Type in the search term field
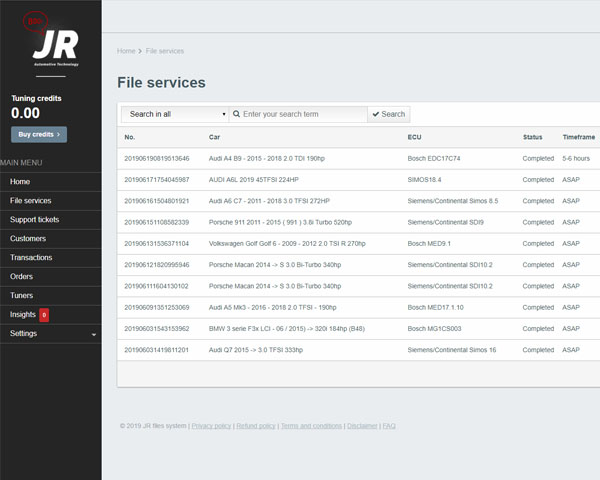Screen dimensions: 600x480 click(303, 114)
